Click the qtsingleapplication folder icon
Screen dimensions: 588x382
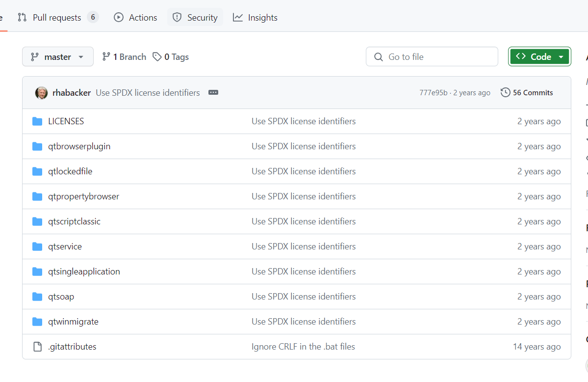(37, 272)
